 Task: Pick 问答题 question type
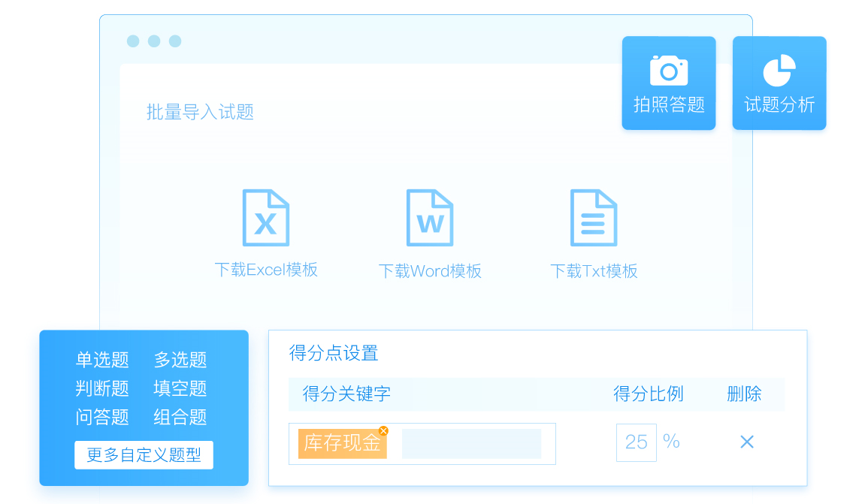(102, 417)
